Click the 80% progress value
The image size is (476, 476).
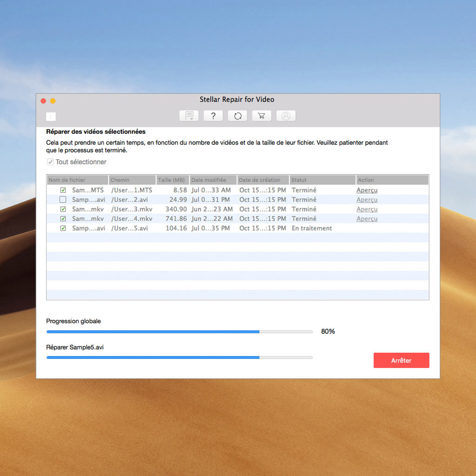(328, 331)
